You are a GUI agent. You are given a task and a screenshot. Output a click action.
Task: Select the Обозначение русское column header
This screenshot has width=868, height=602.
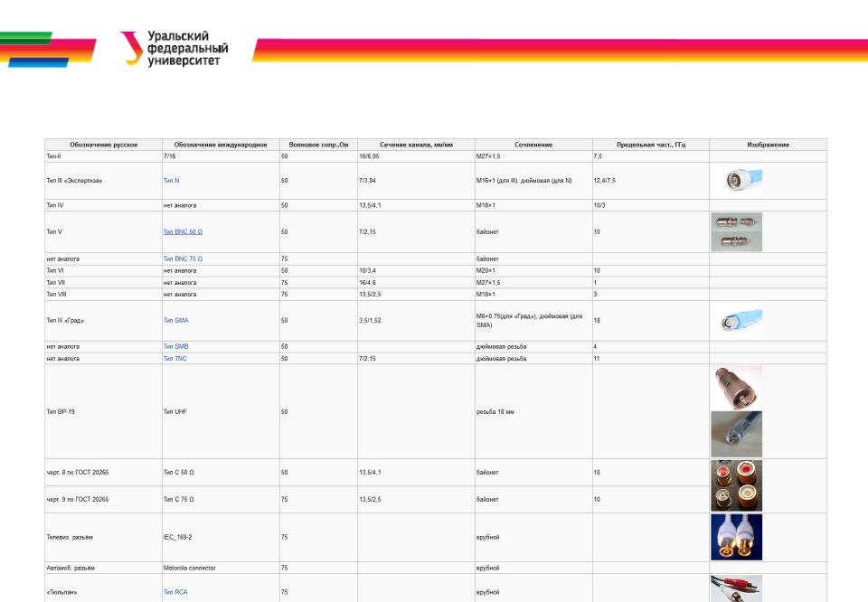coord(103,145)
